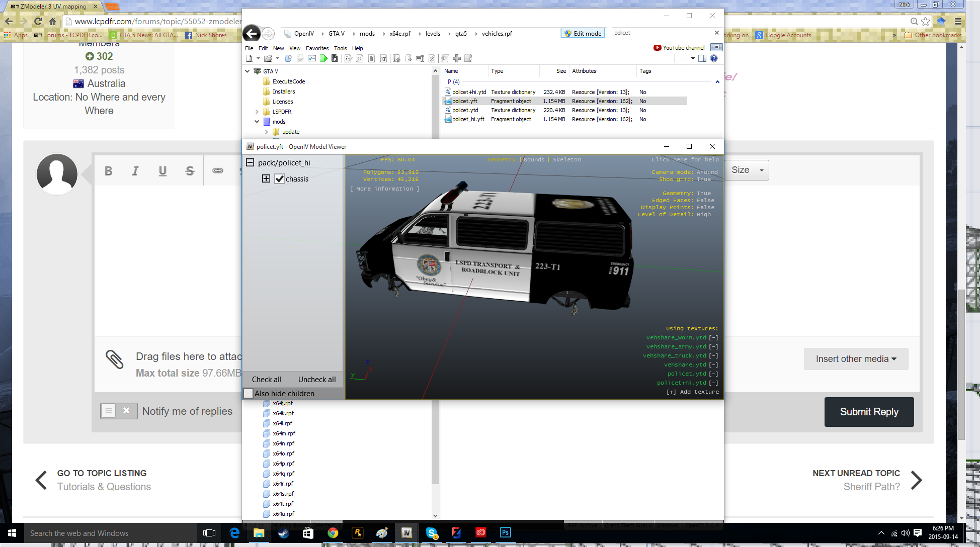The image size is (980, 547).
Task: Click the Bold formatting icon in the reply editor
Action: pyautogui.click(x=108, y=171)
